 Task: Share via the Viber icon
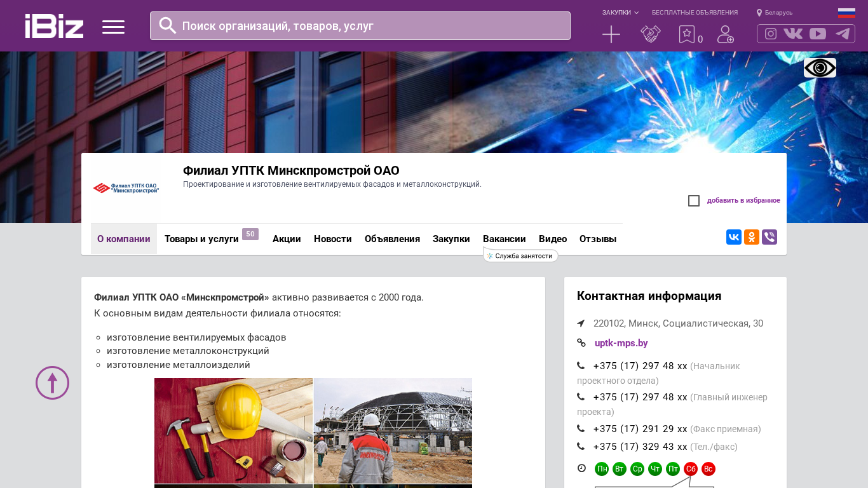coord(770,237)
